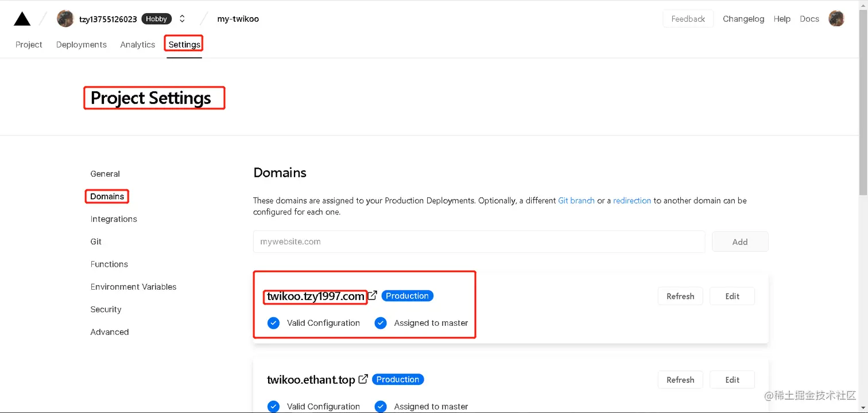868x413 pixels.
Task: Click Valid Configuration check icon for twikoo.ethant.top
Action: 273,406
